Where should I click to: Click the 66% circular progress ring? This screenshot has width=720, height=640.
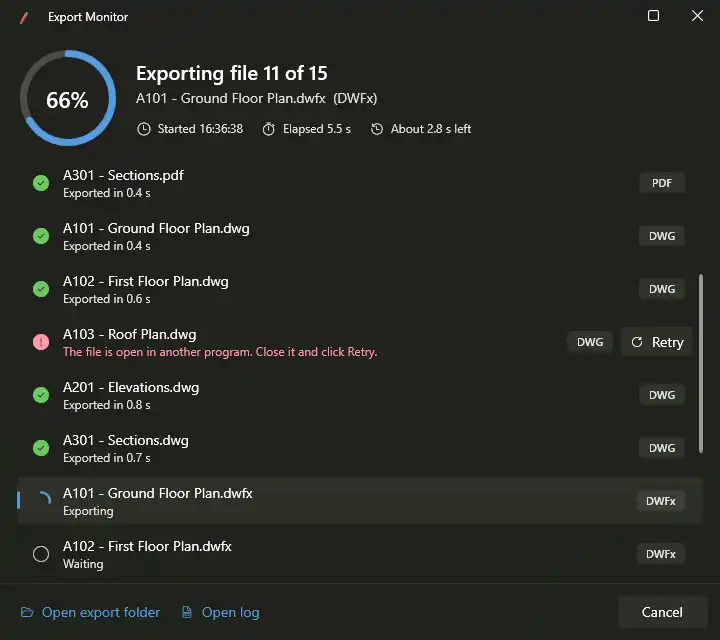click(68, 98)
